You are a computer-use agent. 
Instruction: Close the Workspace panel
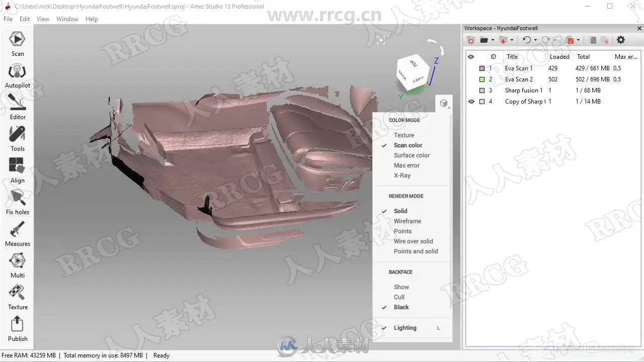(x=639, y=29)
